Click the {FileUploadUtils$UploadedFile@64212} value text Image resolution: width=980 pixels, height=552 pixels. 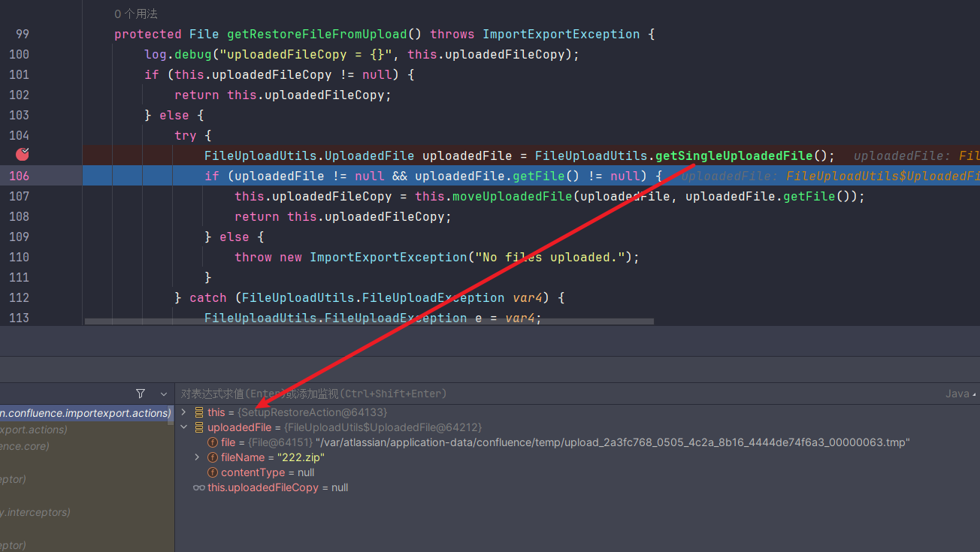pos(383,427)
